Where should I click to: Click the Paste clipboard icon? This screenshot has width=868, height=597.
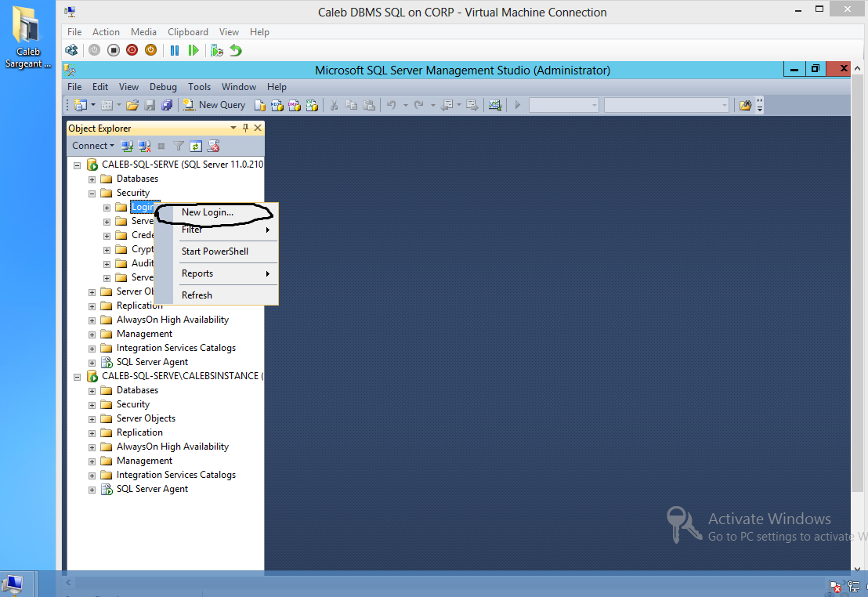(369, 105)
